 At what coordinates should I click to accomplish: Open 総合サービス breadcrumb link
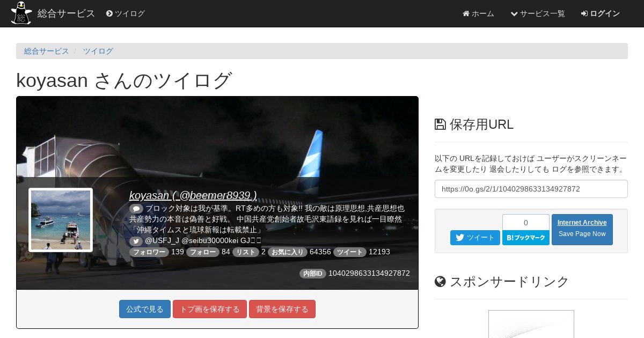(46, 51)
